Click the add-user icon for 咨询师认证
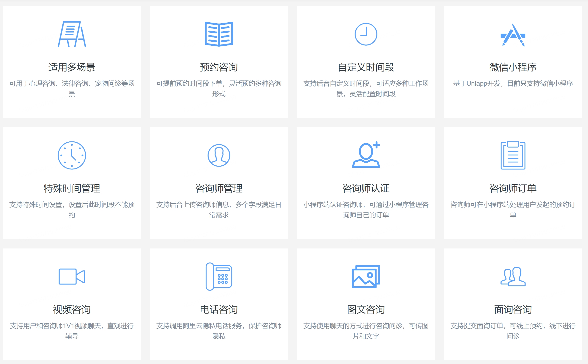 (366, 155)
